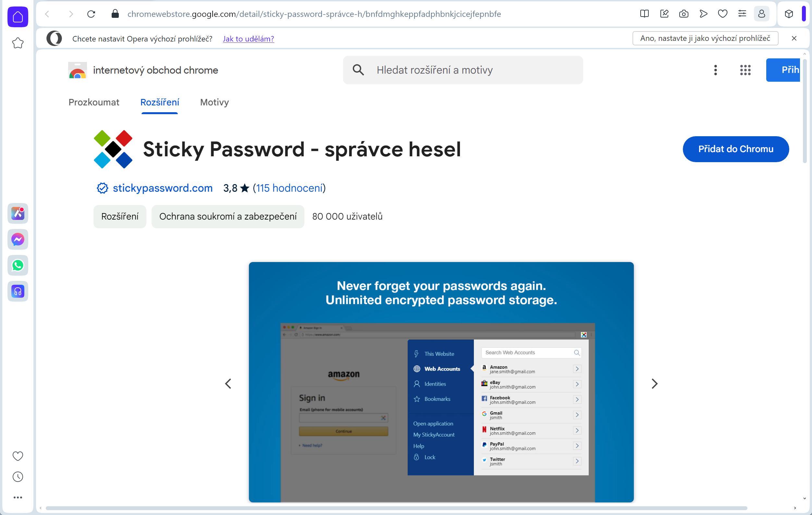This screenshot has height=515, width=812.
Task: Click the Přidat do Chromu button
Action: pos(735,149)
